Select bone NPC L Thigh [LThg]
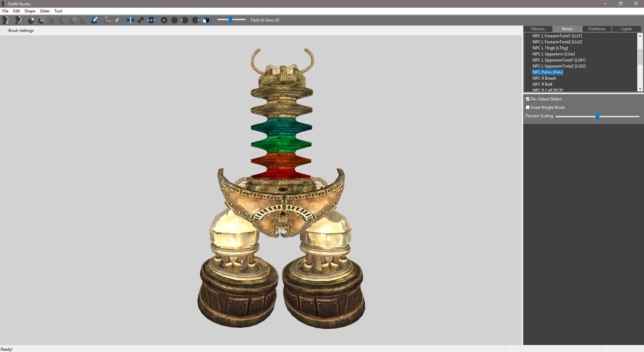The image size is (644, 352). coord(550,48)
